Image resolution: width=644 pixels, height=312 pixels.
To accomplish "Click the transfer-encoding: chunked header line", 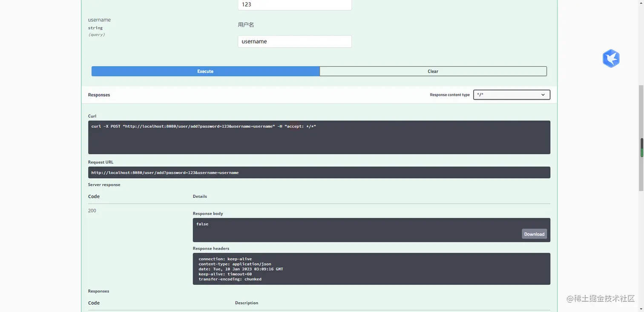I will tap(230, 279).
